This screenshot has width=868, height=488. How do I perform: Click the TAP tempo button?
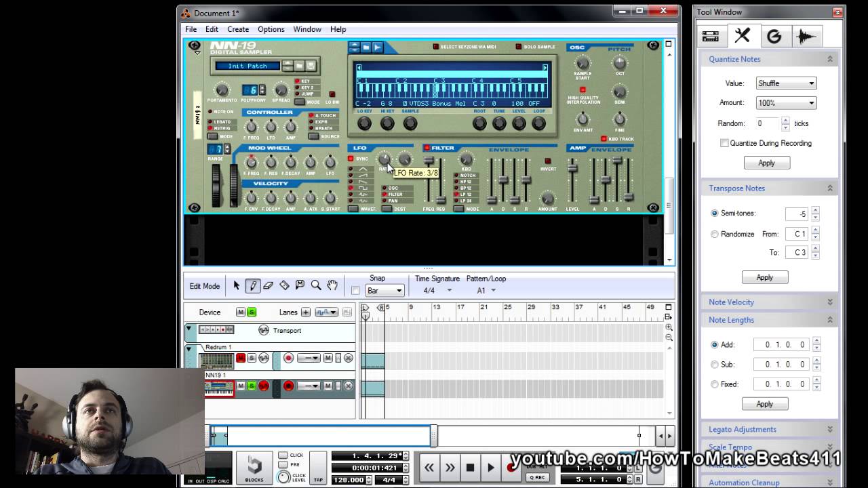318,468
